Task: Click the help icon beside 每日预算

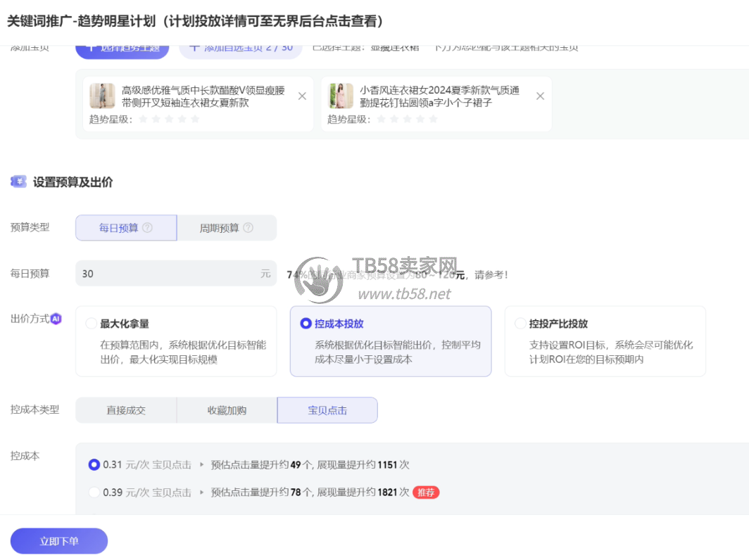Action: coord(147,228)
